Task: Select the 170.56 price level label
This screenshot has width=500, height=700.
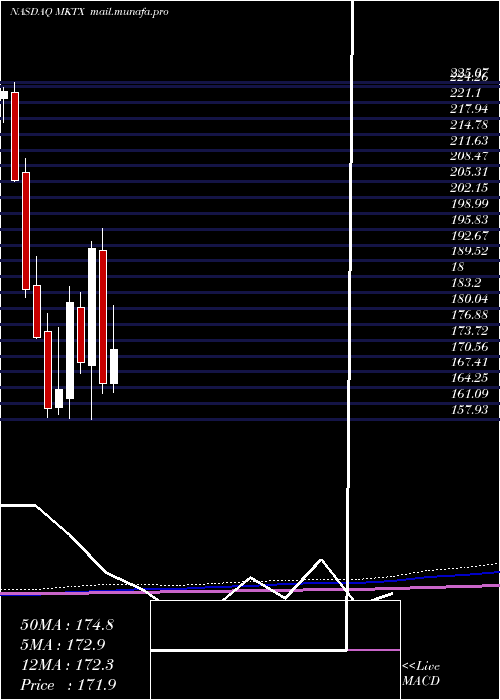Action: click(x=470, y=346)
